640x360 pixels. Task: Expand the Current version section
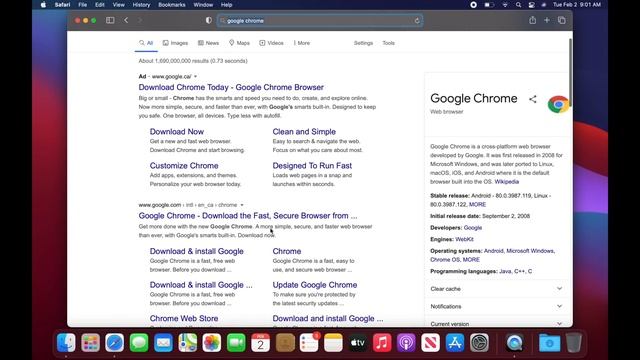pos(496,323)
